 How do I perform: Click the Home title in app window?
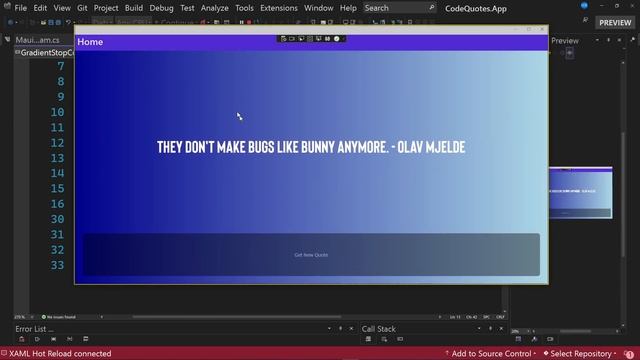tap(90, 42)
